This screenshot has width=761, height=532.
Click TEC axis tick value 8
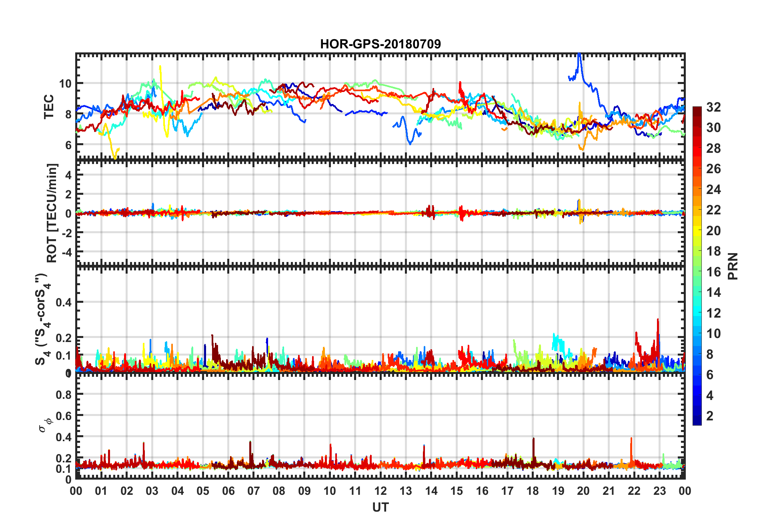tap(68, 114)
